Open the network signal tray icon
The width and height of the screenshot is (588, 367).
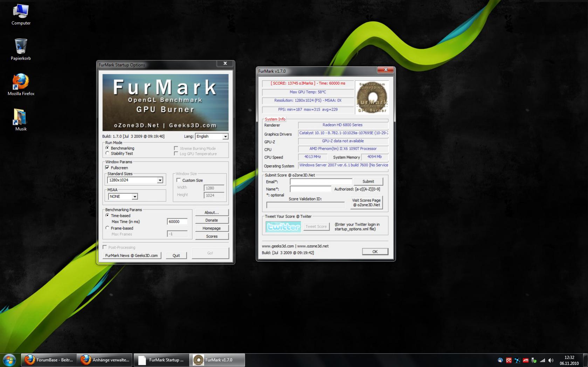(542, 360)
